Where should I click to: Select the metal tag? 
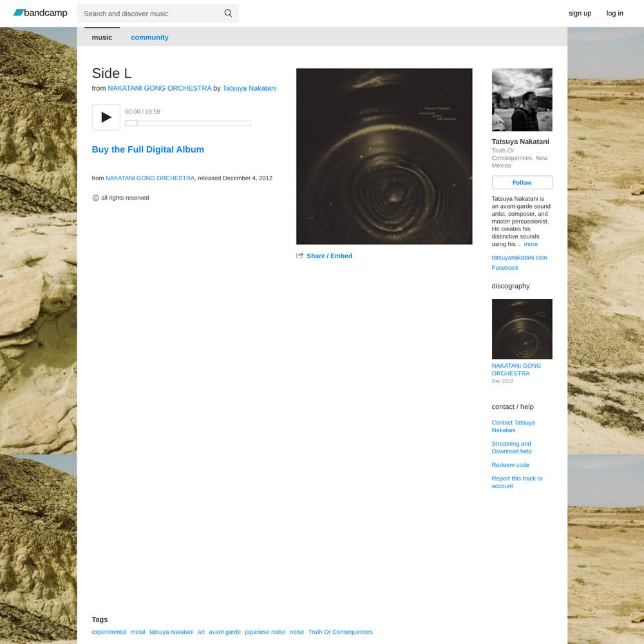click(138, 632)
